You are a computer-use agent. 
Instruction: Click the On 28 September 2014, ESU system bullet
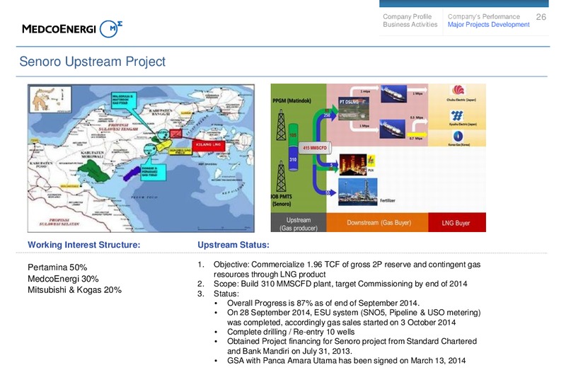click(354, 317)
